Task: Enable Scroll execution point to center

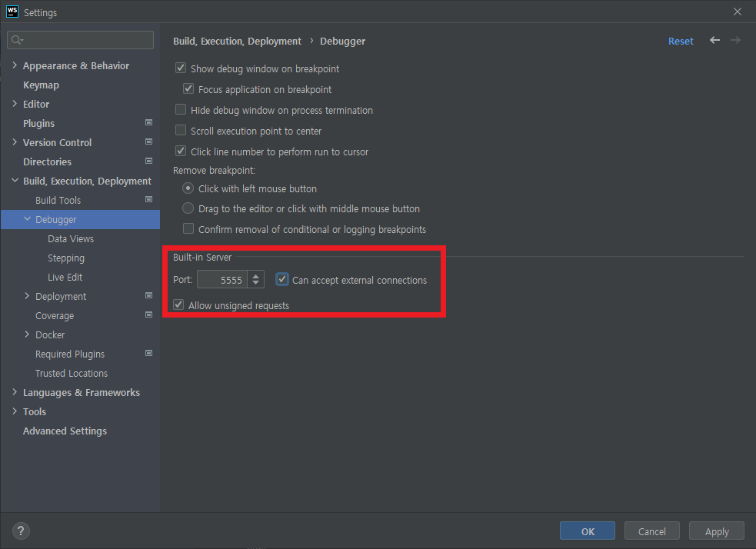Action: [x=181, y=130]
